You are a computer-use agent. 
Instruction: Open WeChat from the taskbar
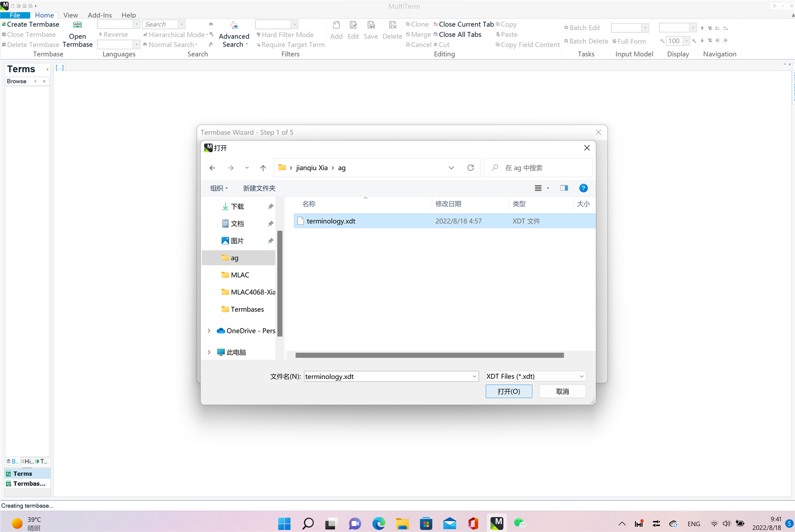pos(520,524)
